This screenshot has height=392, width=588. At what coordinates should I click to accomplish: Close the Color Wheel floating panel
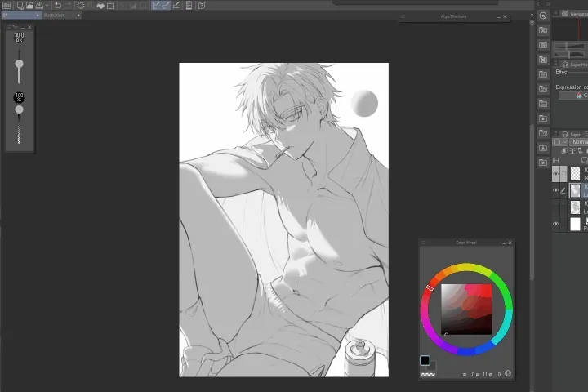(x=510, y=243)
